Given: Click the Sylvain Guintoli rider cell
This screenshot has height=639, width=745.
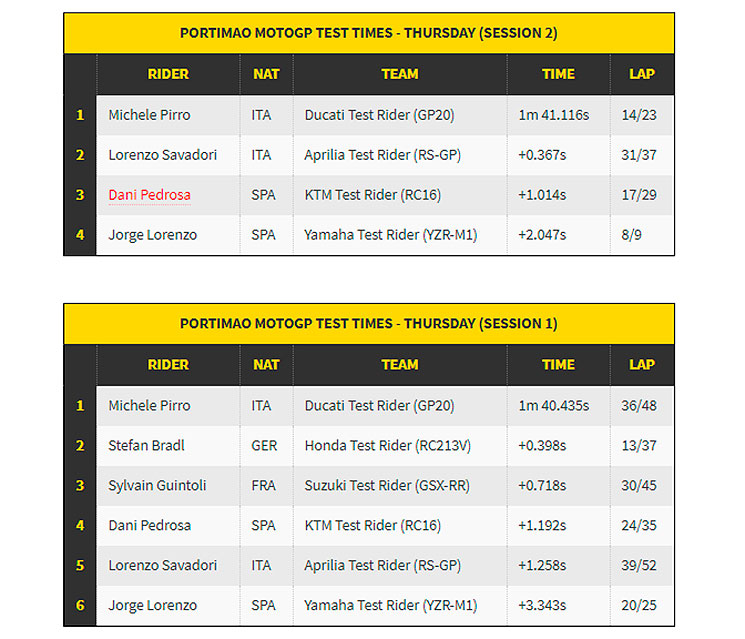Looking at the screenshot, I should point(168,486).
